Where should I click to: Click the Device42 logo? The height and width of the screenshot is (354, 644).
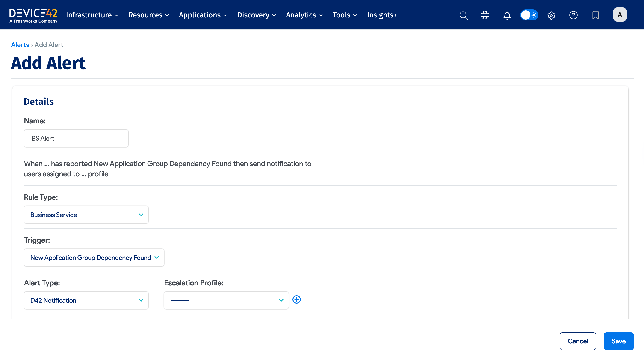(33, 15)
